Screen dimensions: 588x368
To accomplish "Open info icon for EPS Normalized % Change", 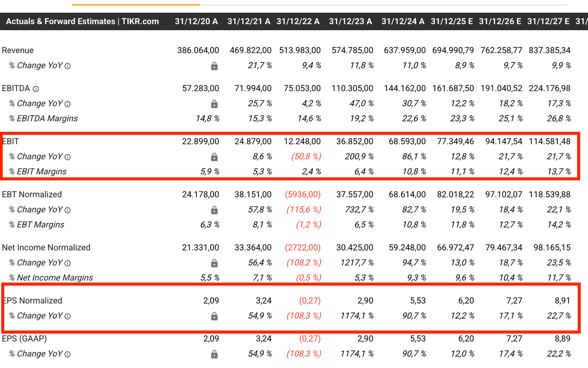I will [68, 316].
